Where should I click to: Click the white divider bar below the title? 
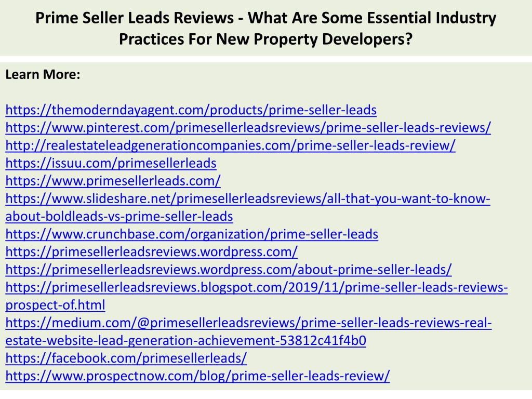tap(266, 59)
